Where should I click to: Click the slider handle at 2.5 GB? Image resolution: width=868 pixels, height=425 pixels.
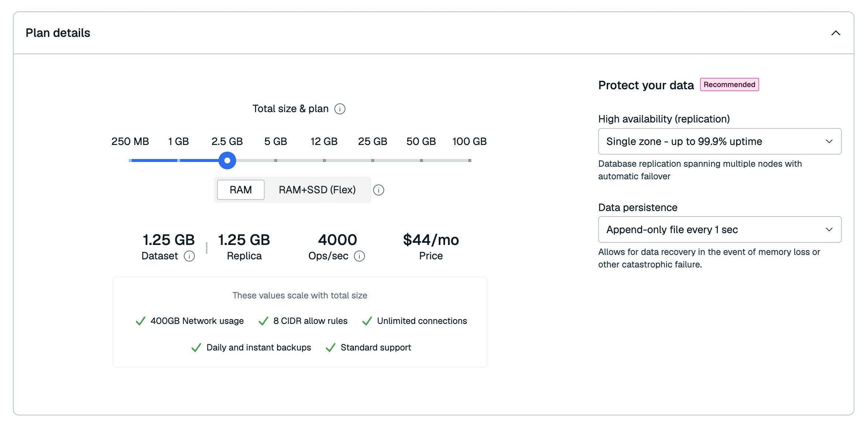tap(227, 160)
